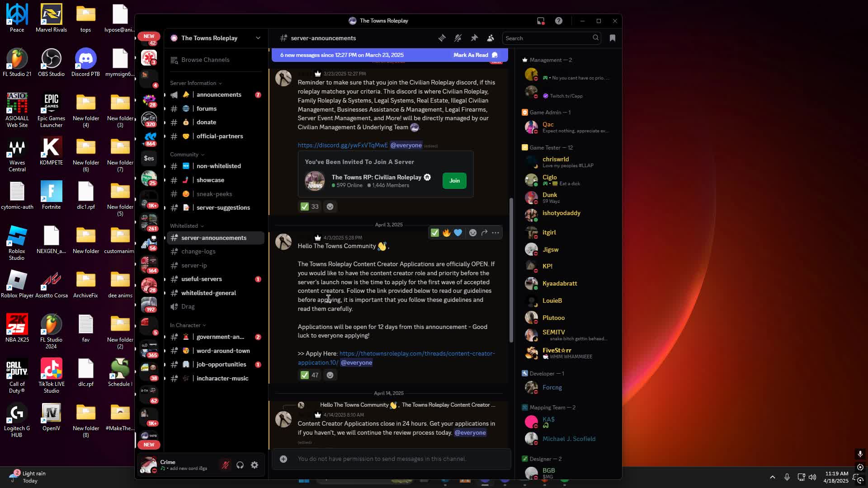The image size is (868, 488).
Task: Click Qac in Game Admin list
Action: click(568, 127)
